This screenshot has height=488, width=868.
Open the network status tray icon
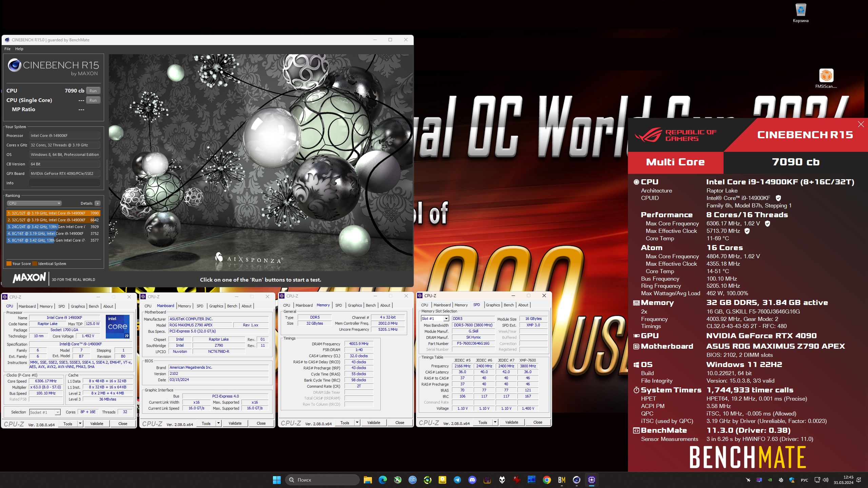[x=817, y=480]
